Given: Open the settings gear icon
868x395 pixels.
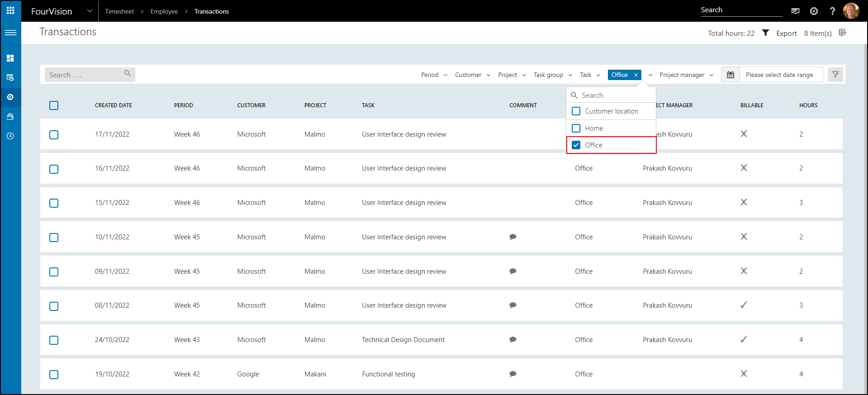Looking at the screenshot, I should (814, 11).
